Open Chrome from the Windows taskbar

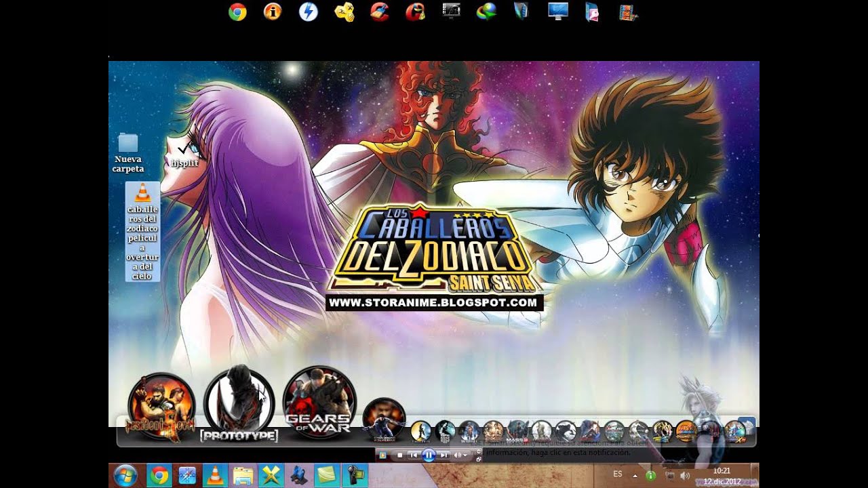pos(159,476)
